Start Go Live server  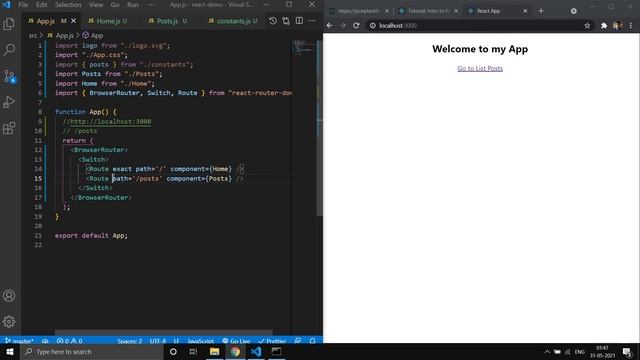click(x=236, y=341)
